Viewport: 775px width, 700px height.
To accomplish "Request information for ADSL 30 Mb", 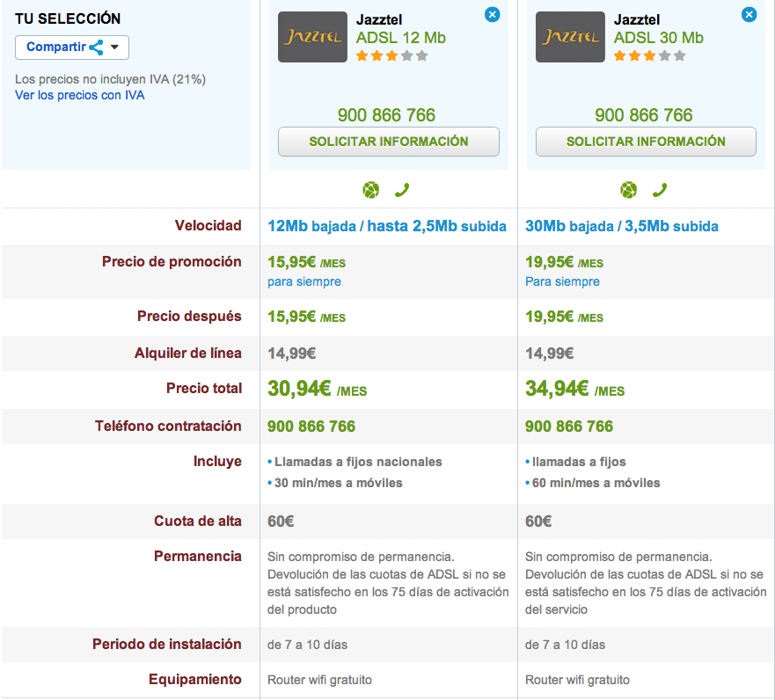I will (x=646, y=142).
